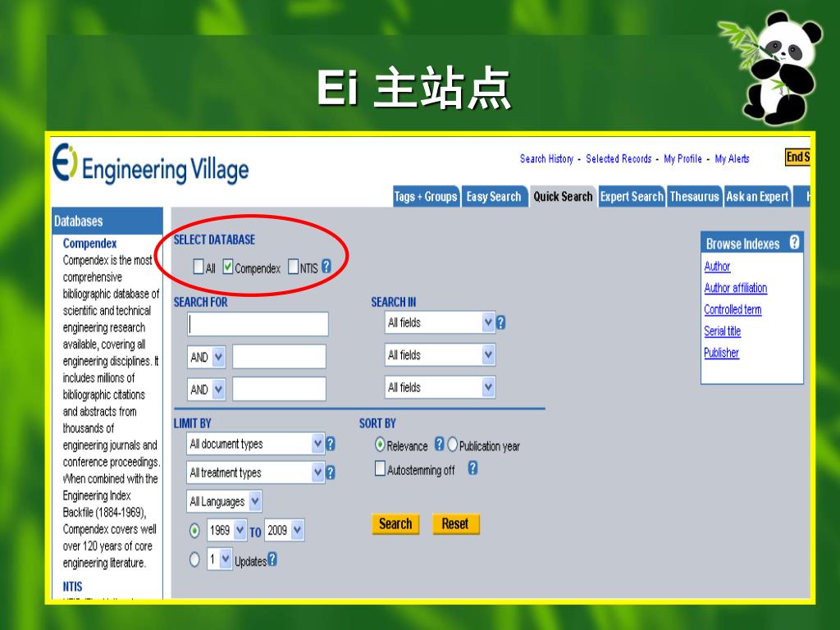Expand the All Languages dropdown
This screenshot has height=630, width=840.
coord(224,501)
